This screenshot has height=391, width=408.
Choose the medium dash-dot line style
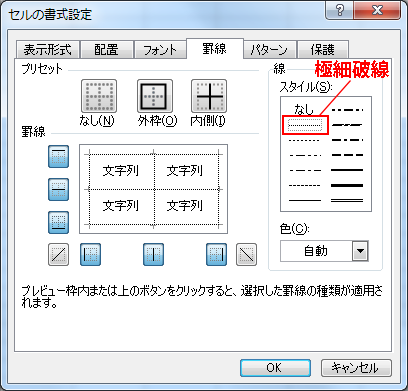(347, 140)
